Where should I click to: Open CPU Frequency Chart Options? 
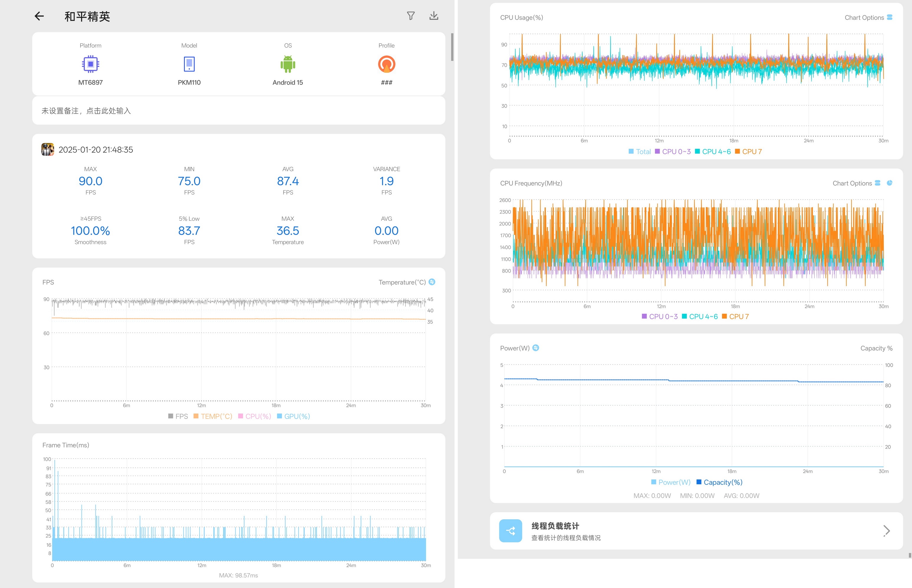click(x=856, y=183)
